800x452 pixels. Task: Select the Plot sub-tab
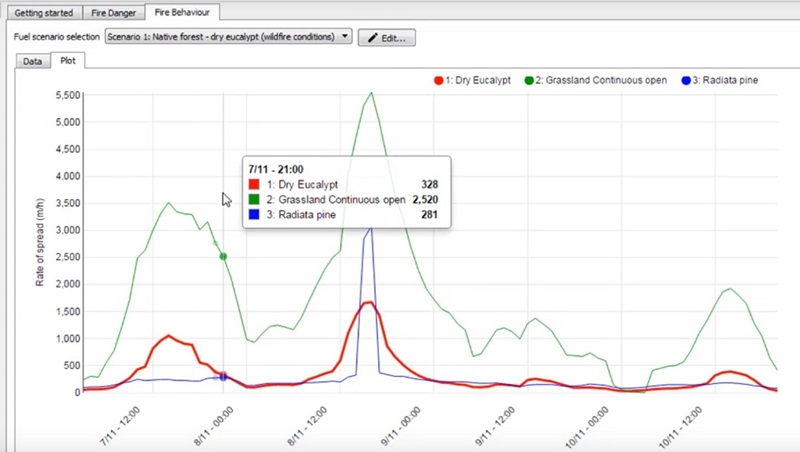click(68, 60)
